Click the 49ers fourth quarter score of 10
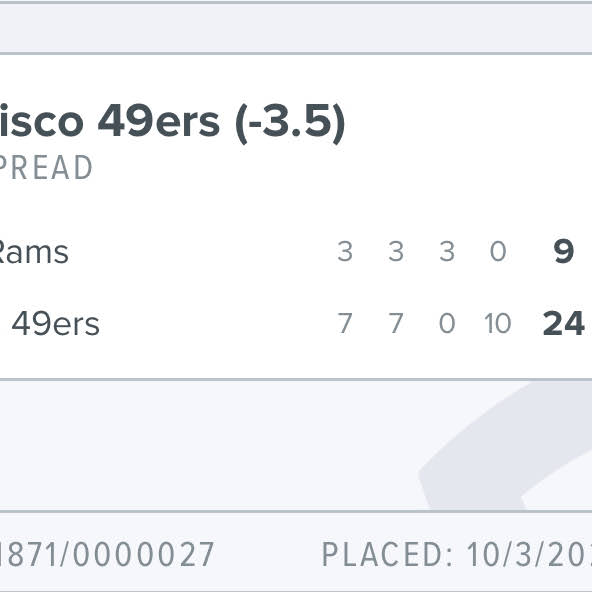This screenshot has height=592, width=592. coord(498,323)
